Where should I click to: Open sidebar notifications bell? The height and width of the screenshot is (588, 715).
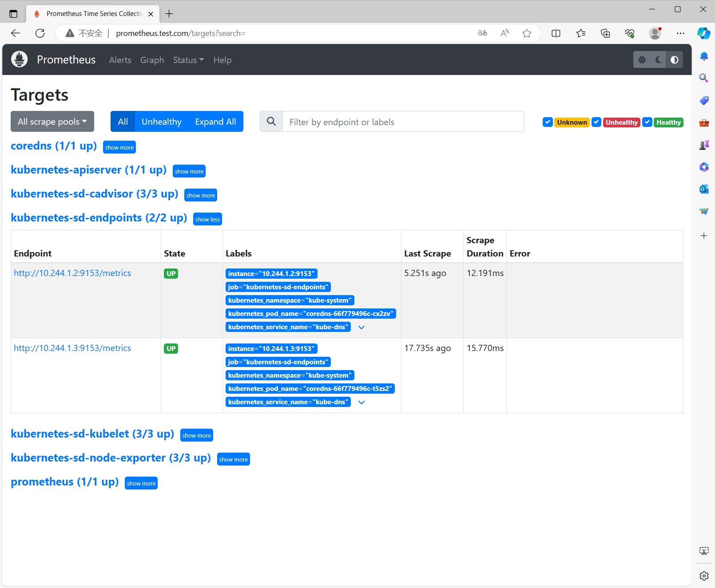[x=704, y=56]
